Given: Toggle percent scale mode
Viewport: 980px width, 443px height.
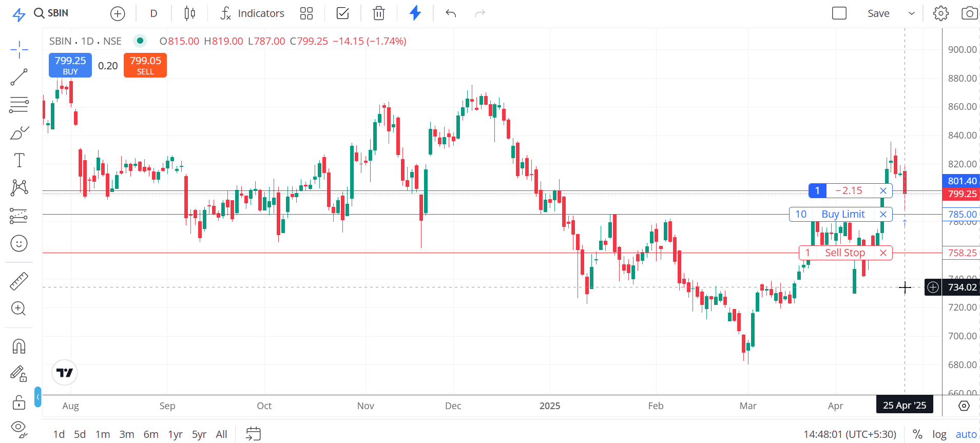Looking at the screenshot, I should pyautogui.click(x=917, y=434).
